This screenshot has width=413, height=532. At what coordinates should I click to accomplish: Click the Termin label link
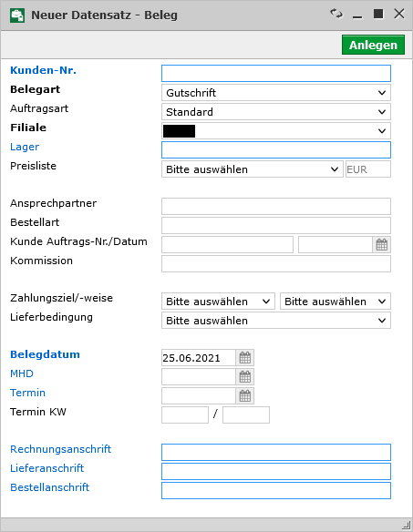point(27,393)
